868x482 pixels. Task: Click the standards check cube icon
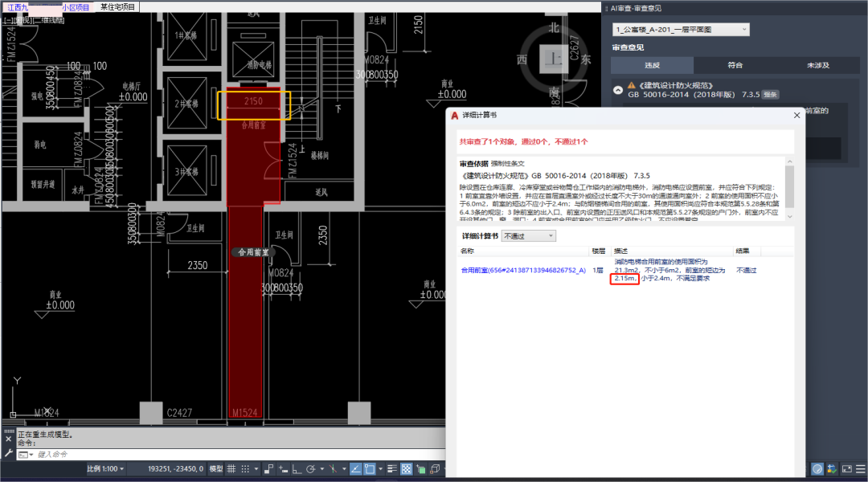coord(832,468)
